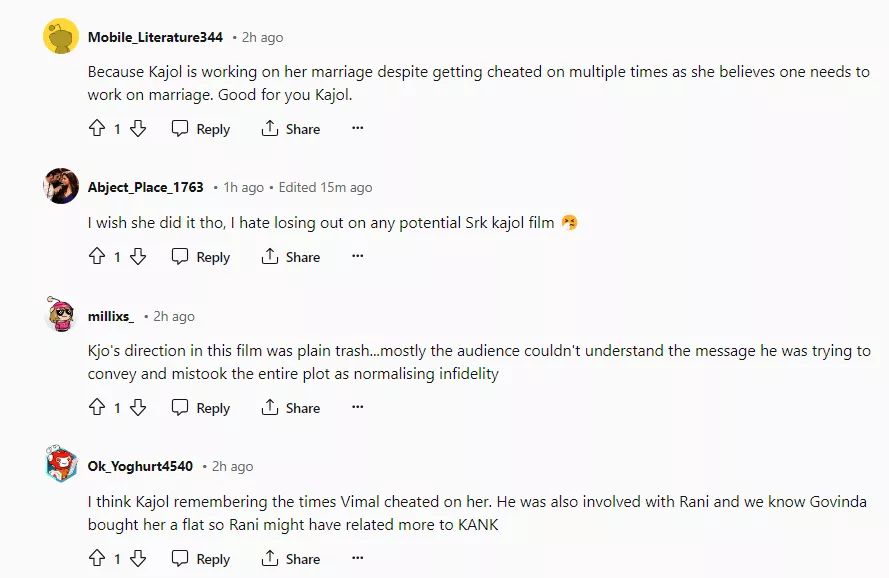Viewport: 889px width, 578px height.
Task: Upvote Ok_Yoghurt4540's comment
Action: 97,559
